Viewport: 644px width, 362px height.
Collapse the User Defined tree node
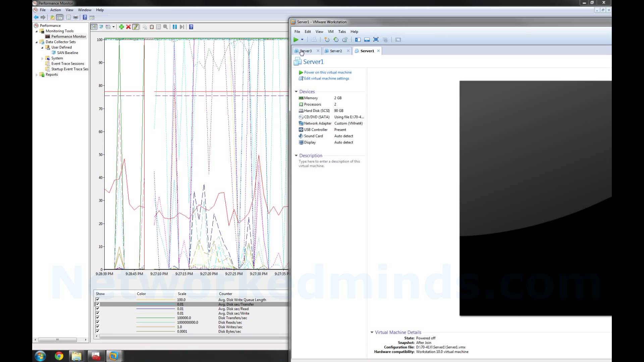(43, 48)
